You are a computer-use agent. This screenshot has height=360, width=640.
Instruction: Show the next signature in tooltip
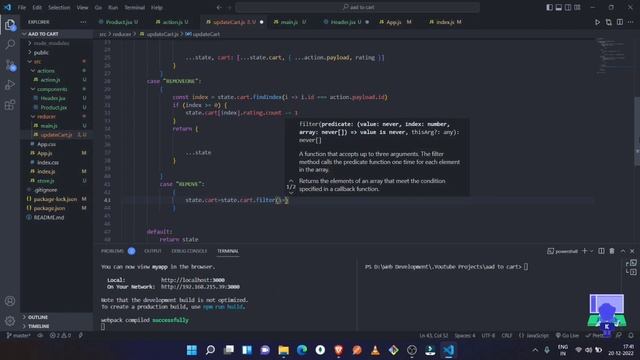[x=291, y=193]
